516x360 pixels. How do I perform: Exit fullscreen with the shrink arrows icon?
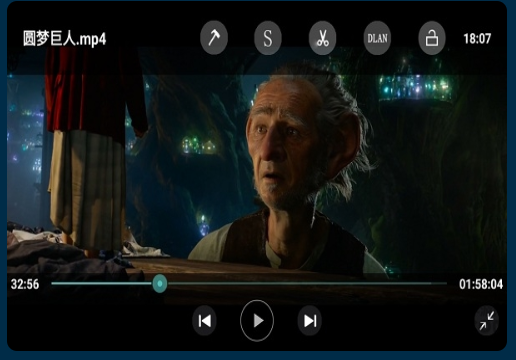pos(487,321)
